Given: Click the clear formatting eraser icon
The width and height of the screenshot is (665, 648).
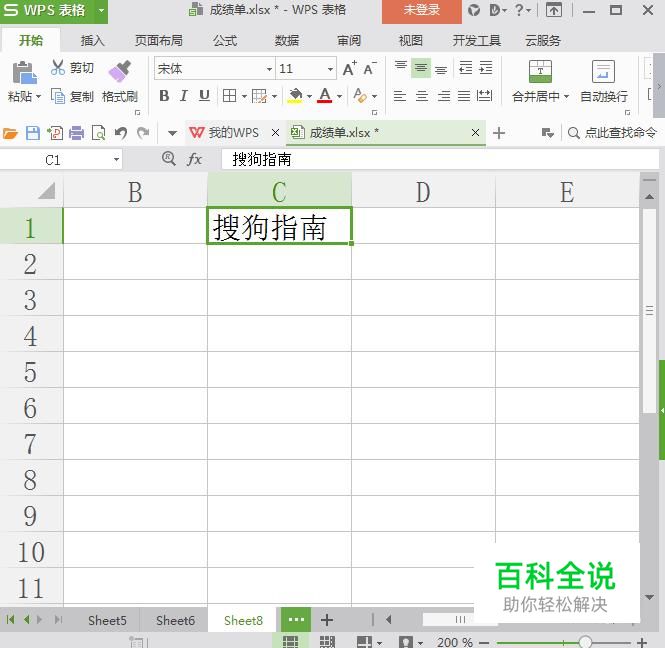Looking at the screenshot, I should pyautogui.click(x=360, y=96).
